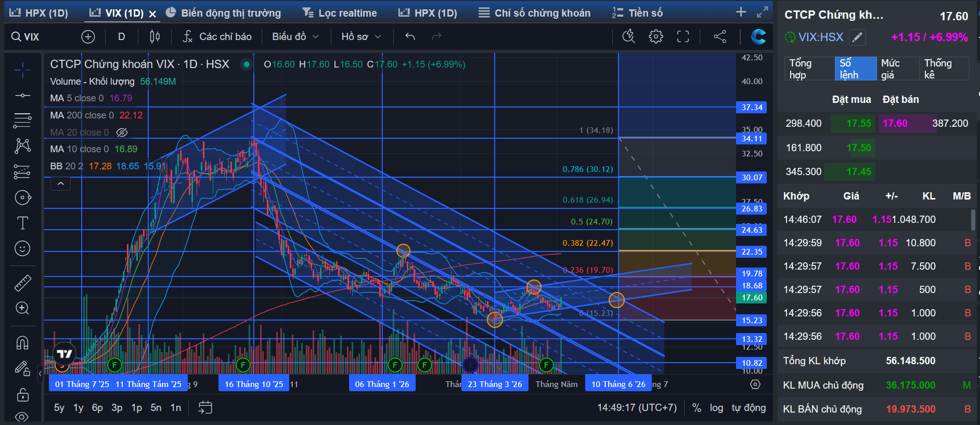The height and width of the screenshot is (425, 980).
Task: Select the Text annotation tool
Action: [x=22, y=223]
